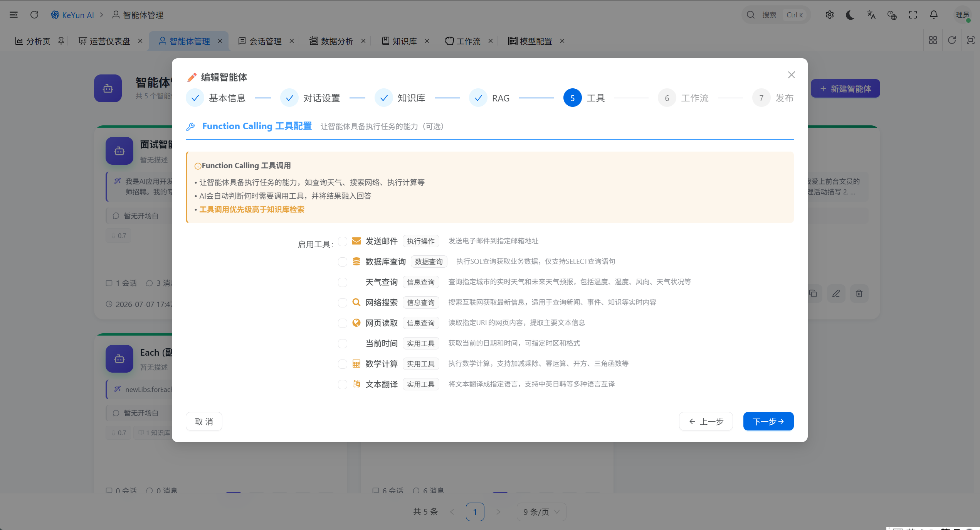Close the 智能体管理 tab
Screen dimensions: 980x530
pos(220,41)
